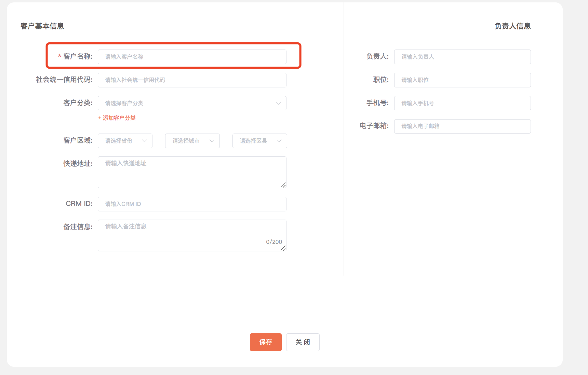
Task: Click the chevron arrow in 请选择区县 select
Action: 279,141
